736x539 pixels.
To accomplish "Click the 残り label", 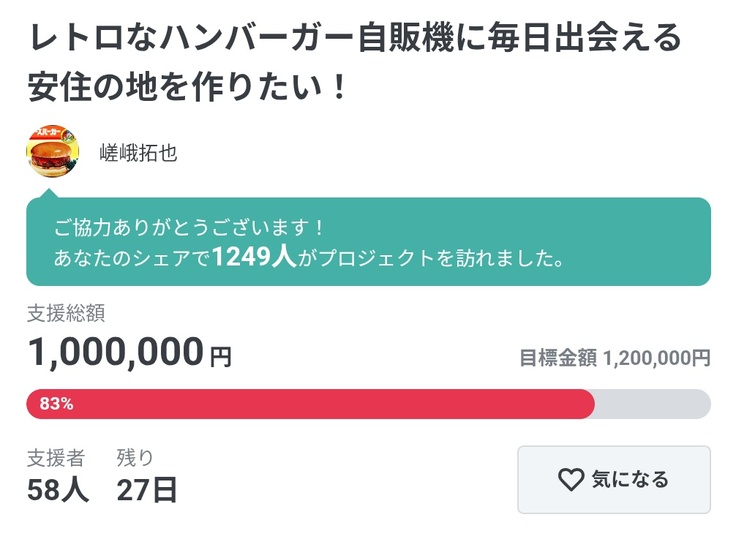I will coord(135,459).
